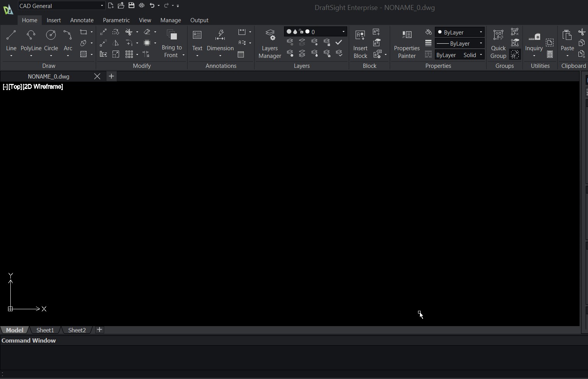Toggle the Top view orientation label
The image size is (588, 379).
pos(15,87)
